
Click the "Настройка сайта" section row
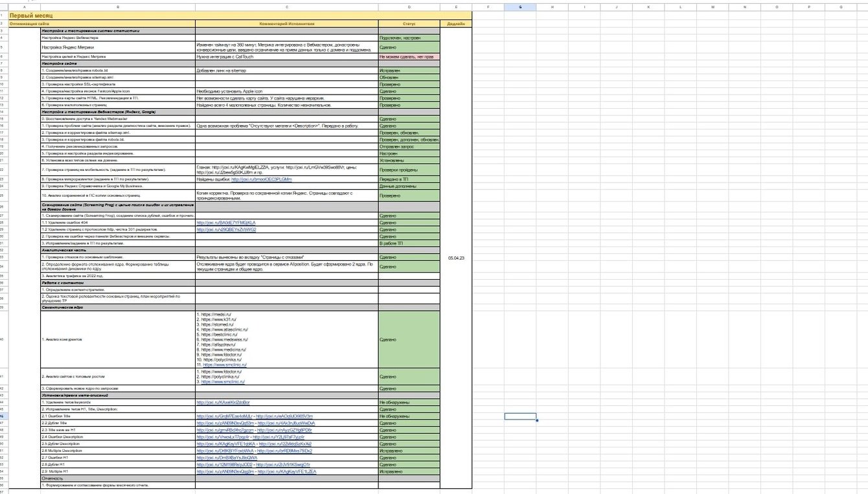pyautogui.click(x=118, y=63)
